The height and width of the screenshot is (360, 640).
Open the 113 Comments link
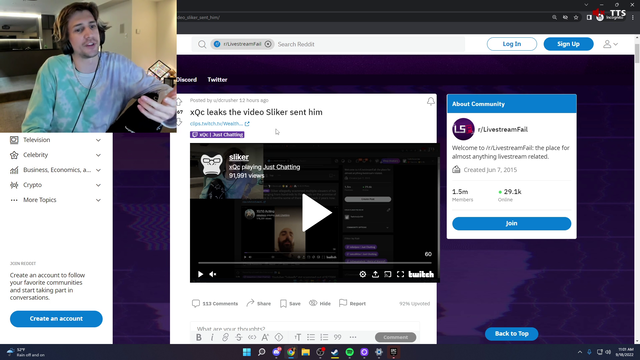point(215,303)
